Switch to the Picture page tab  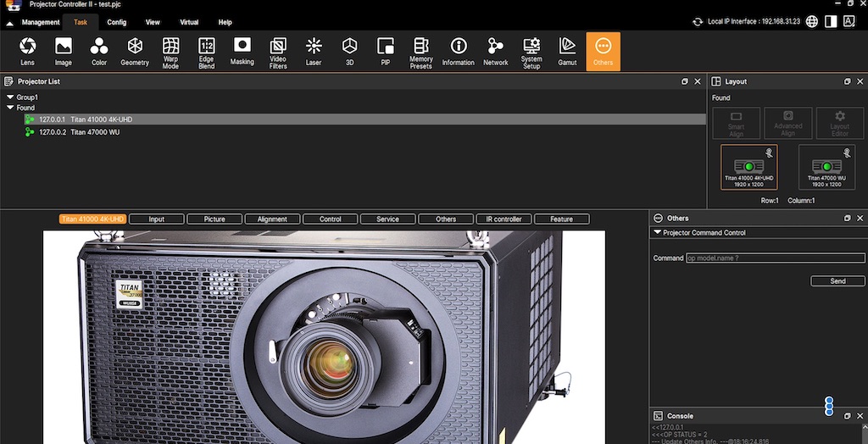coord(214,219)
